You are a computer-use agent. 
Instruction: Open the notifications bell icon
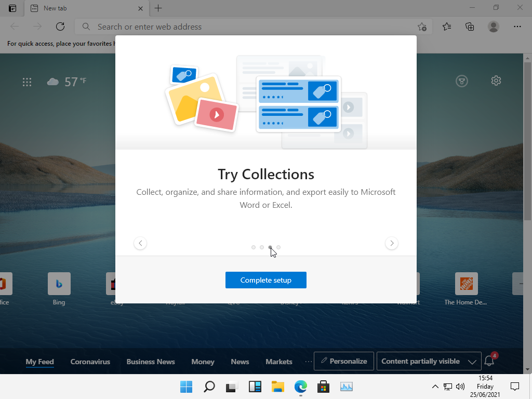click(x=489, y=361)
